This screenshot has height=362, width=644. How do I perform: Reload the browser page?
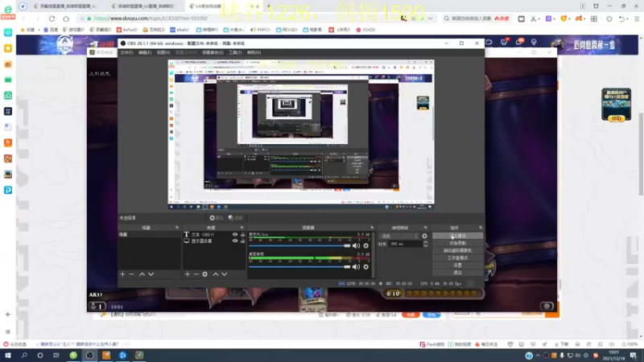point(52,19)
